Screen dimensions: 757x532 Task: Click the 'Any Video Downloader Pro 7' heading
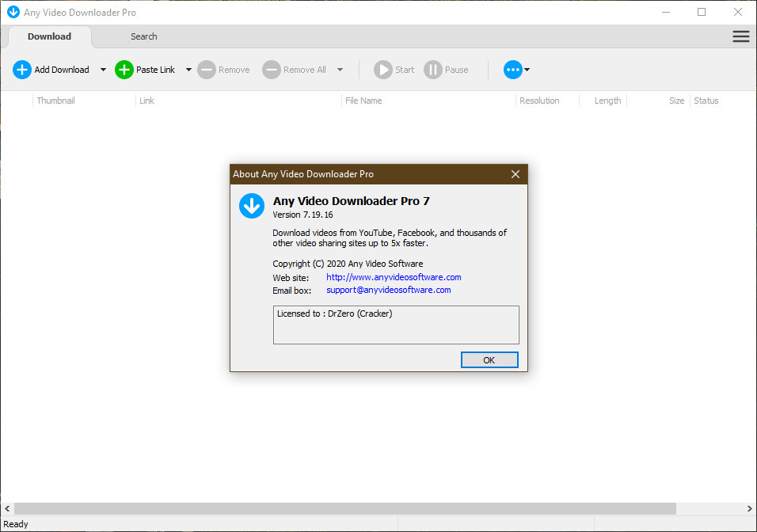click(351, 201)
